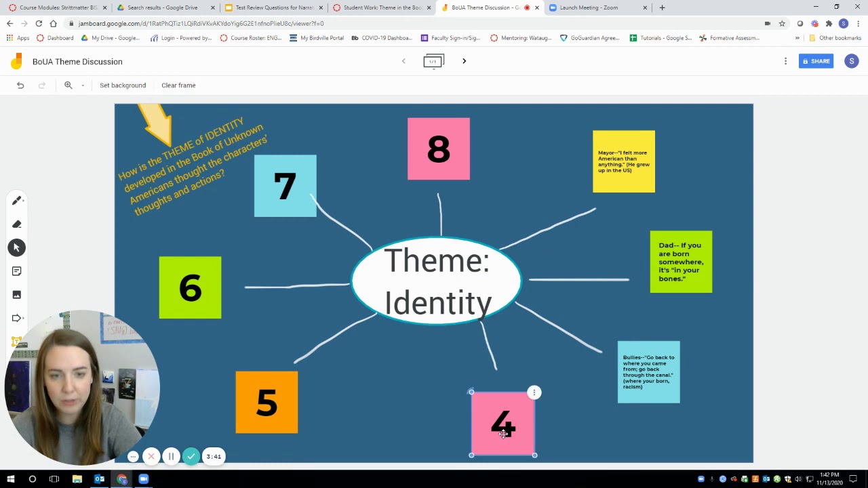The width and height of the screenshot is (868, 488).
Task: Go back in the browser
Action: [x=9, y=23]
